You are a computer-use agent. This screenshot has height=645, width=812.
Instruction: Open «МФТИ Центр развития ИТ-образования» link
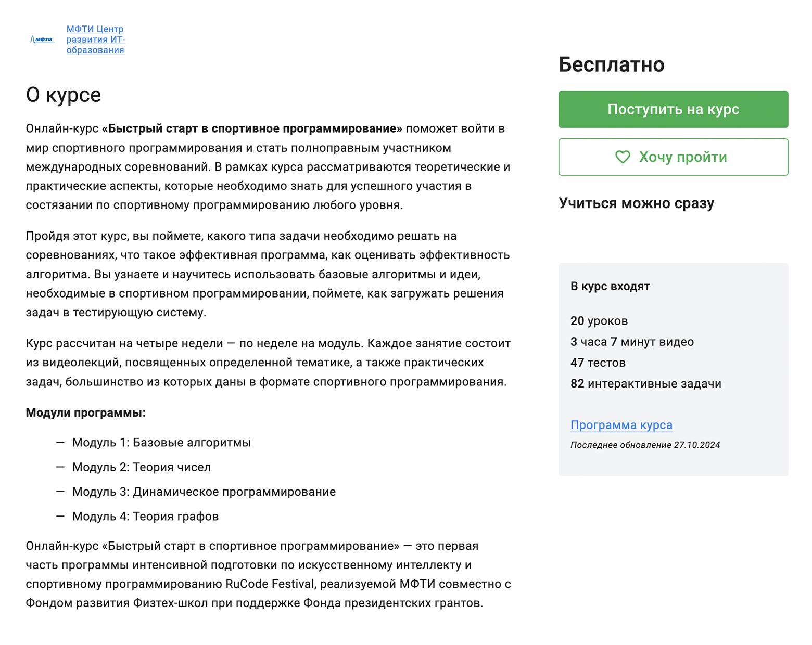95,38
